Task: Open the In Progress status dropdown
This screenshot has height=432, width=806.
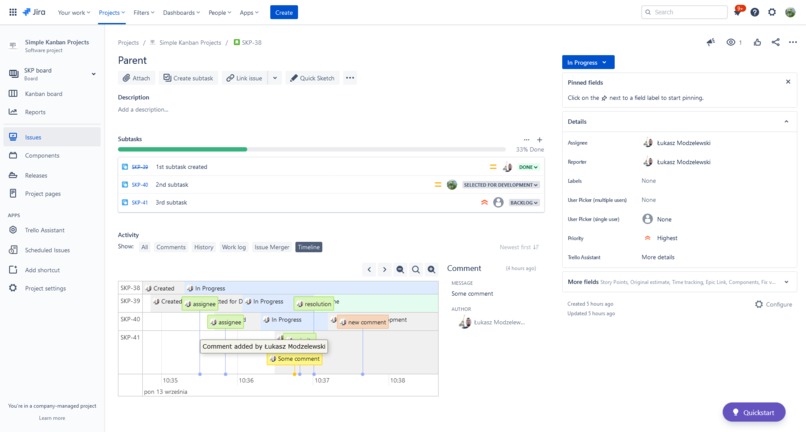Action: click(x=588, y=62)
